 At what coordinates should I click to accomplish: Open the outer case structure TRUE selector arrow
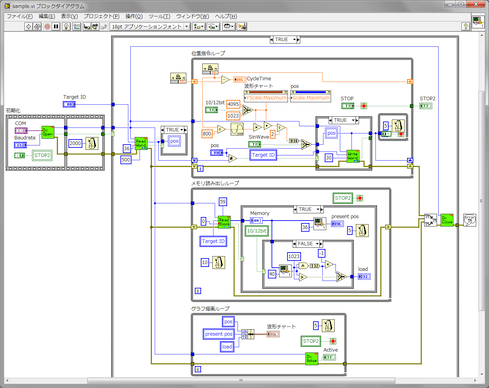295,39
